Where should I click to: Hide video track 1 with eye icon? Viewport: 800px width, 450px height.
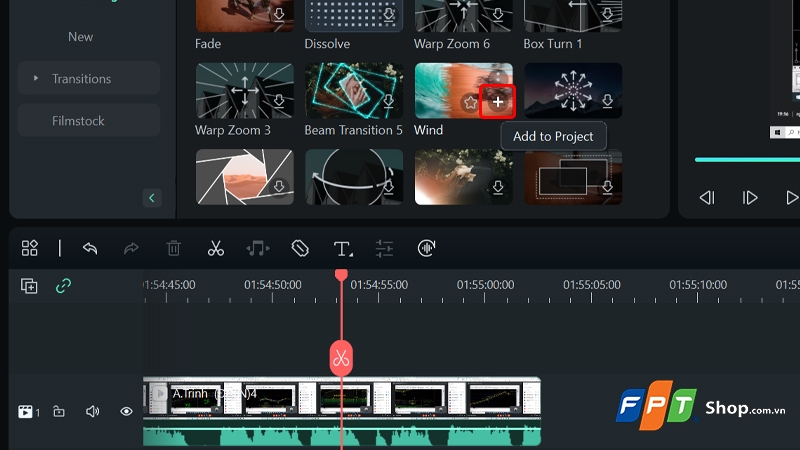127,411
